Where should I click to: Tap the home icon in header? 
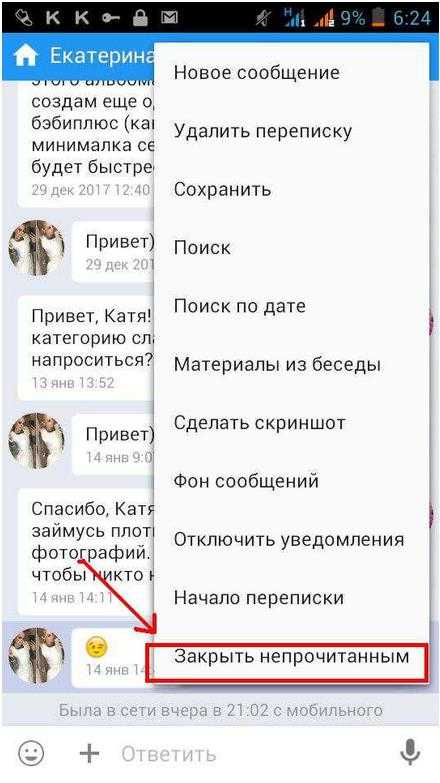tap(26, 56)
